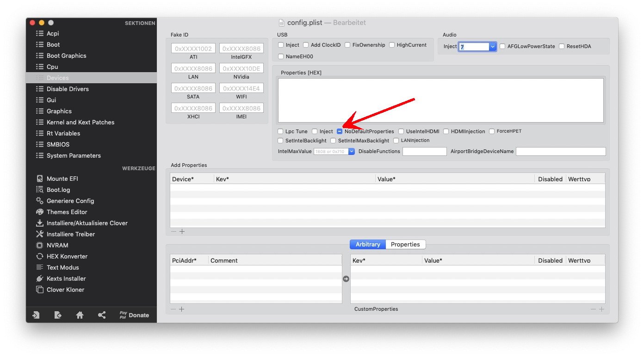Screen dimensions: 644x357
Task: Add a row to Add Properties
Action: [x=182, y=232]
